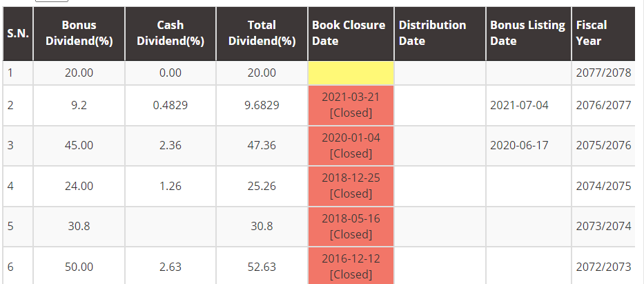The height and width of the screenshot is (284, 644).
Task: Click the empty yellow Book Closure cell
Action: pos(351,73)
